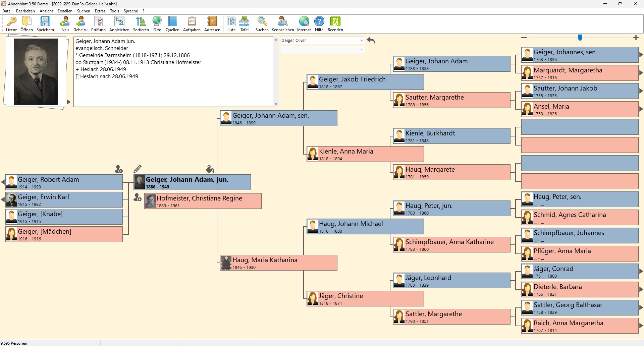Image resolution: width=644 pixels, height=346 pixels.
Task: Click the back arrow next to the person dropdown
Action: [x=371, y=41]
